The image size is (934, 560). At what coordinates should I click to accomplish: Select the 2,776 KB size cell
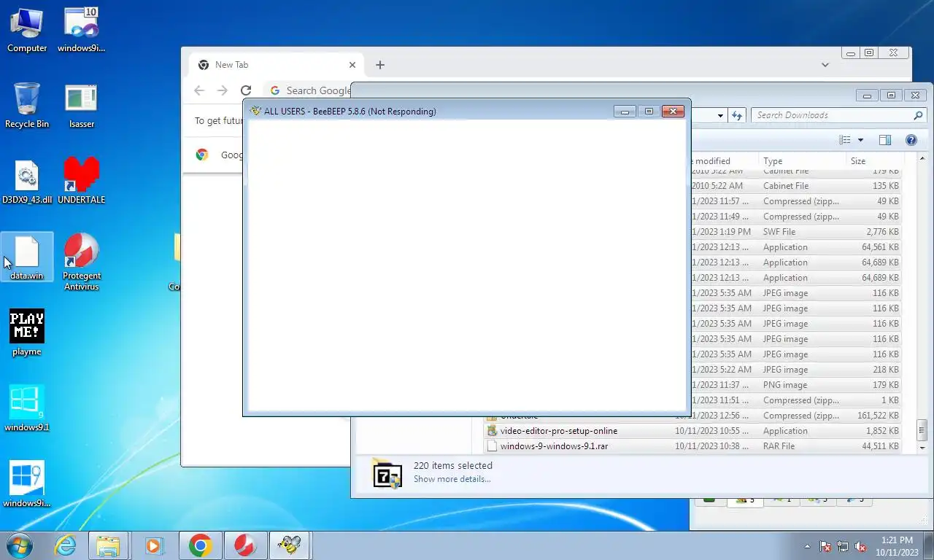(x=882, y=232)
